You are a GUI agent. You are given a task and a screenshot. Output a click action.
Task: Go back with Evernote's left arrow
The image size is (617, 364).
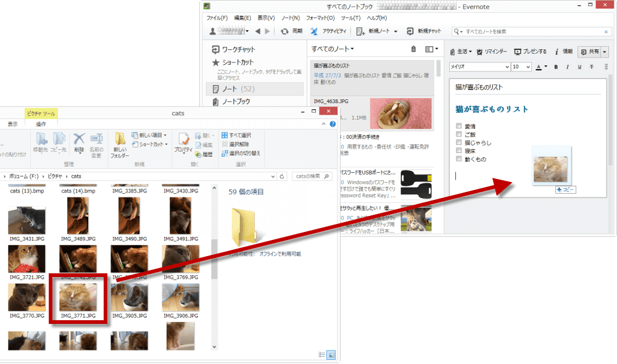(258, 31)
